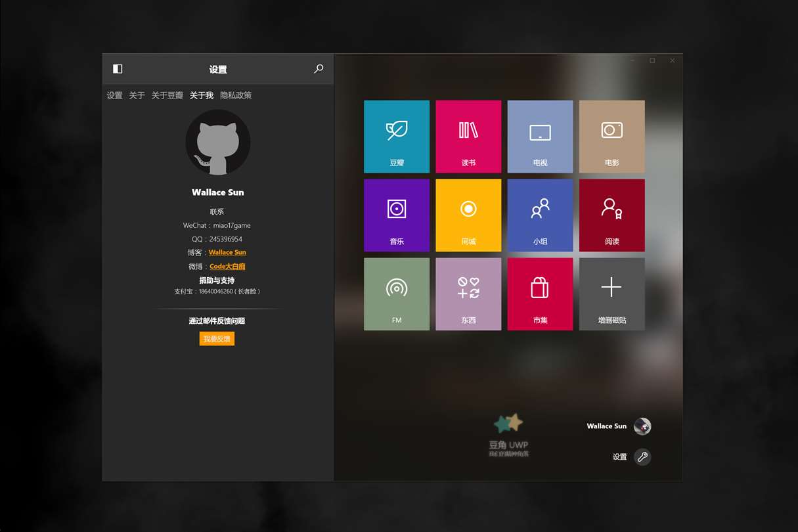Open the 读书 books tile
Screen dimensions: 798x532
(x=468, y=137)
